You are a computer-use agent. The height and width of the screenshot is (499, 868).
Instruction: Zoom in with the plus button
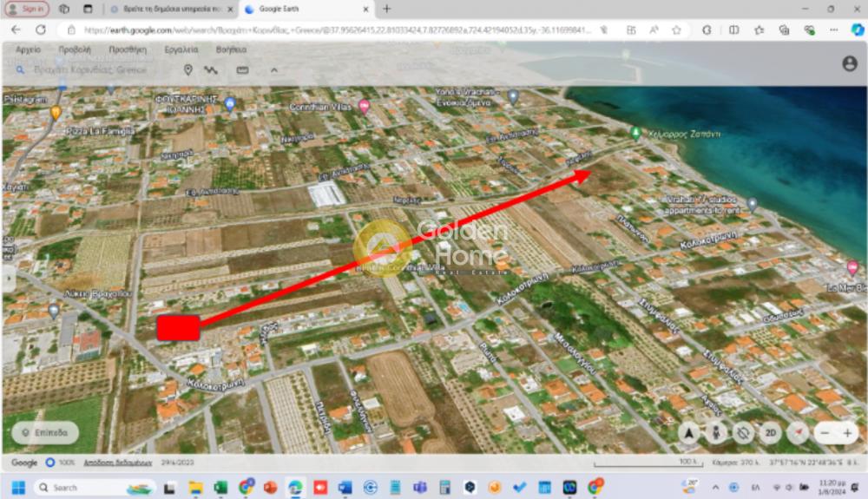click(x=847, y=432)
